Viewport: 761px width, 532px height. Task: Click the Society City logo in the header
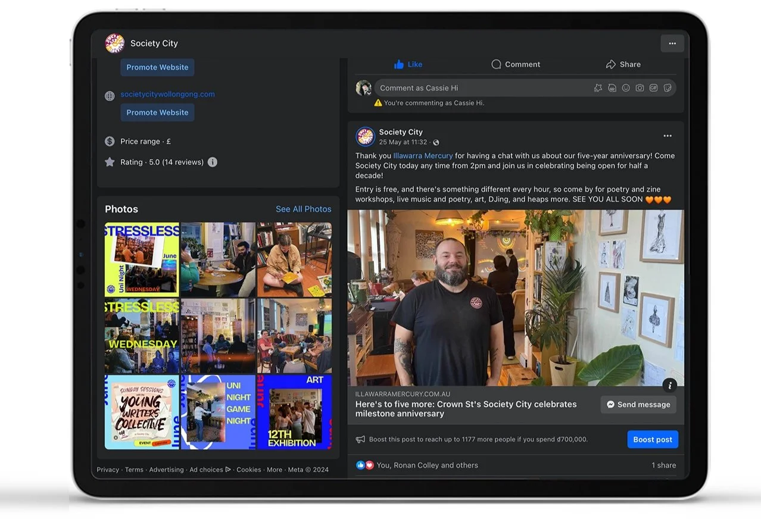pos(115,43)
